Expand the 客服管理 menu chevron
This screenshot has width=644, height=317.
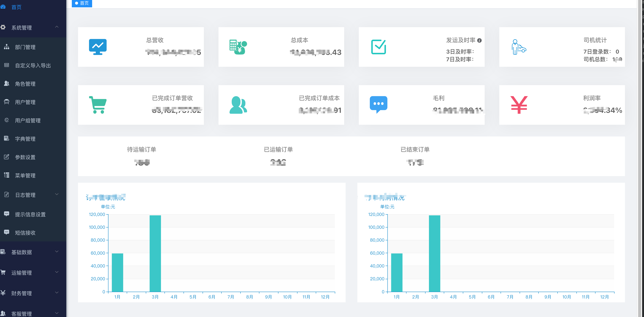pyautogui.click(x=57, y=313)
